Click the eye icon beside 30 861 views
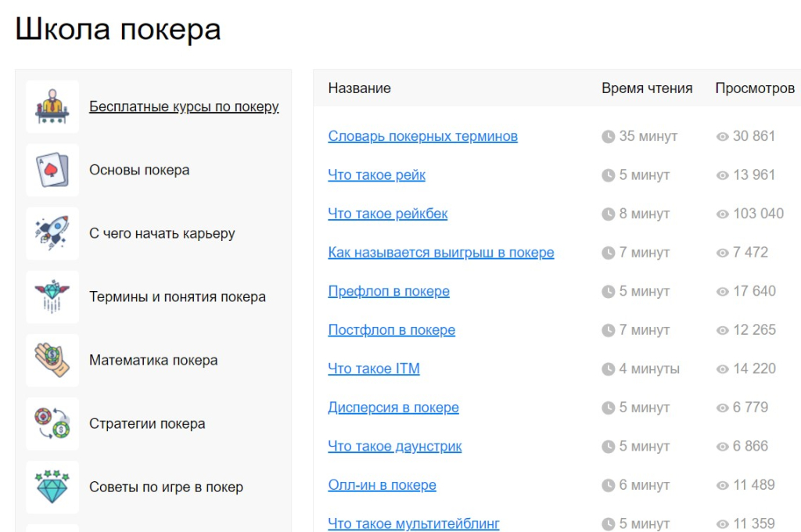 pos(722,136)
